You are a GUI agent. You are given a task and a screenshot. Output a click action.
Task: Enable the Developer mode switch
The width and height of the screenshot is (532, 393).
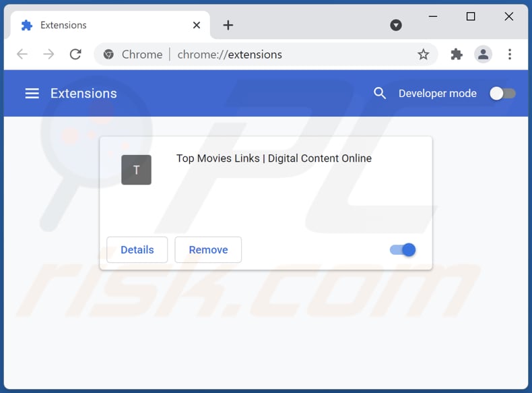[502, 94]
